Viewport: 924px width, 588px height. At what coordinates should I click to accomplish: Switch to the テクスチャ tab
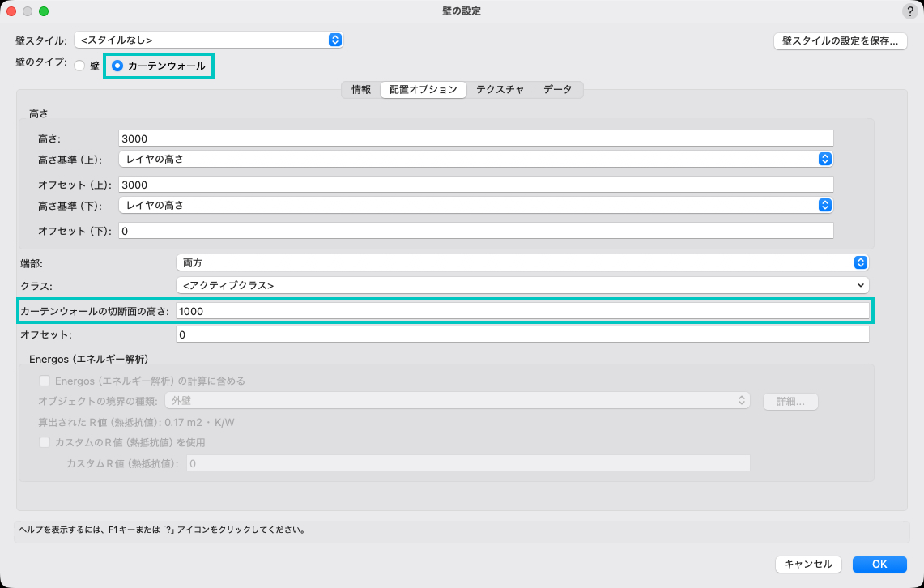point(498,90)
